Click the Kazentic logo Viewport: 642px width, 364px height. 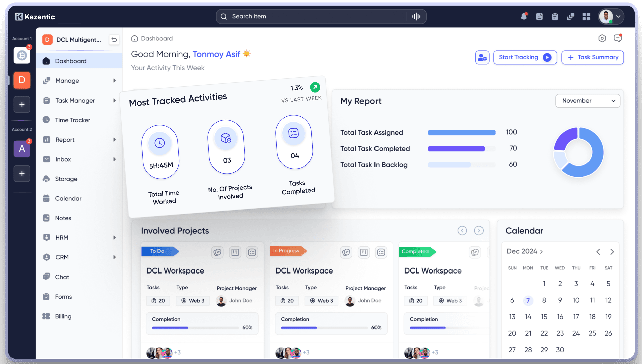click(35, 17)
